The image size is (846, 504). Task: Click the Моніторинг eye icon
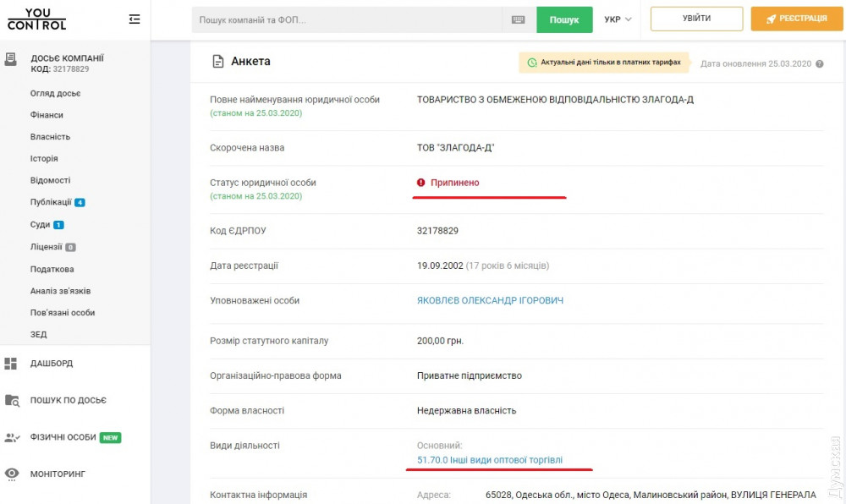pos(11,474)
